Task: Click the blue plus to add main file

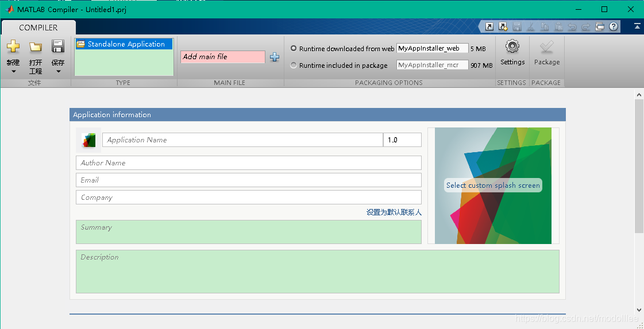Action: pos(275,57)
